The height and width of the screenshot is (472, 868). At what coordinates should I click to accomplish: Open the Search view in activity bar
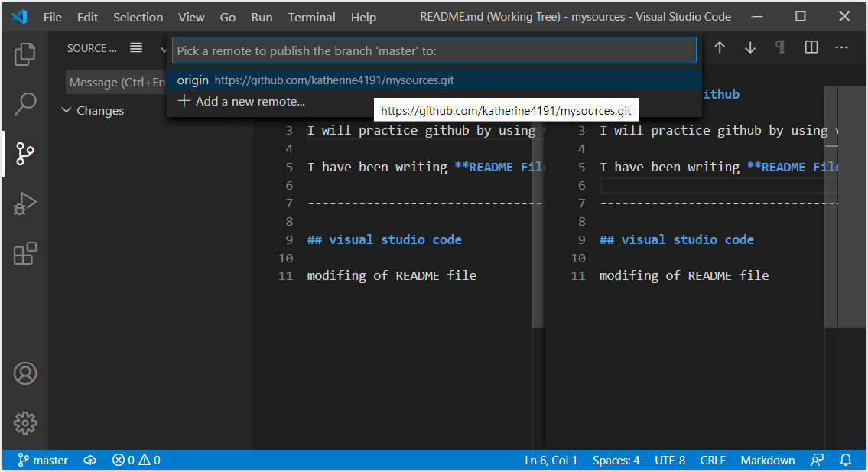[25, 103]
